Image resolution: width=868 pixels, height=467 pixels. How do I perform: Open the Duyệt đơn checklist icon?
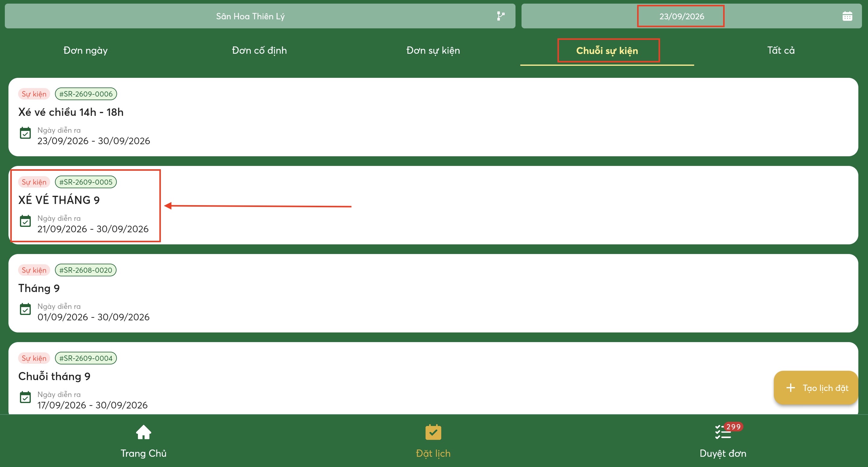pyautogui.click(x=723, y=432)
